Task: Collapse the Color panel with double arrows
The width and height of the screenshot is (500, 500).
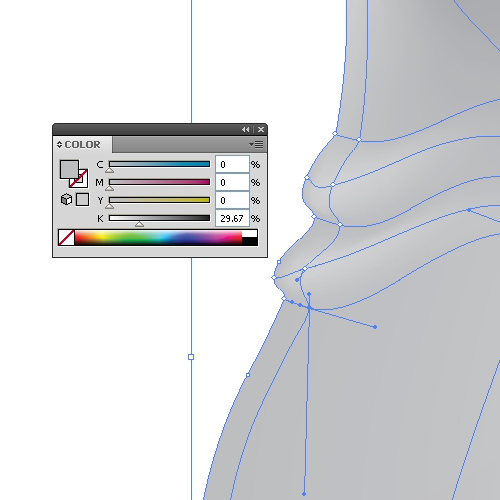Action: pyautogui.click(x=245, y=129)
